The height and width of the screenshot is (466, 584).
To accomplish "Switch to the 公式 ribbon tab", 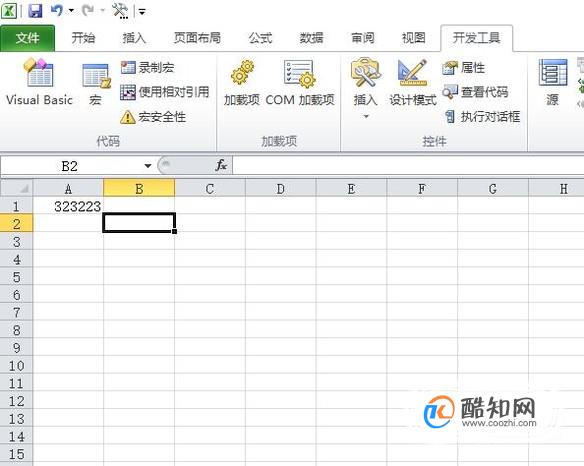I will point(260,38).
